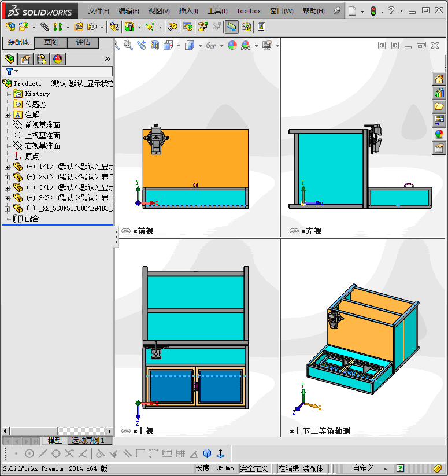Expand the 注解 annotations folder

7,115
